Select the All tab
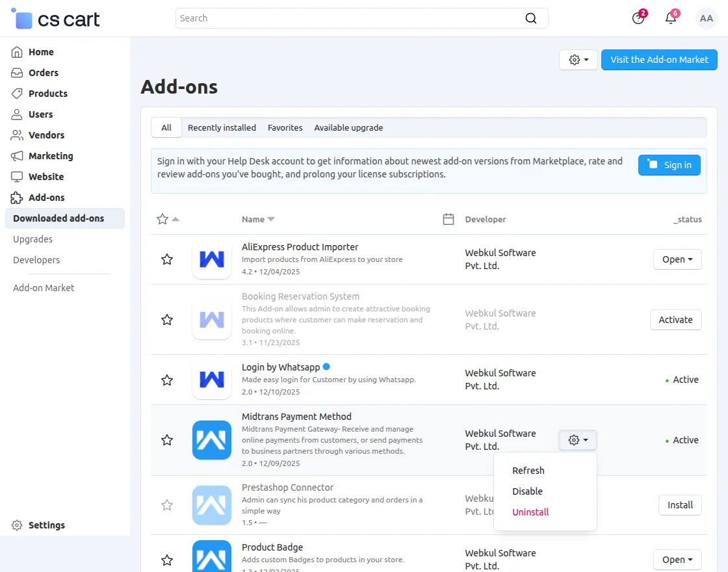 [166, 127]
